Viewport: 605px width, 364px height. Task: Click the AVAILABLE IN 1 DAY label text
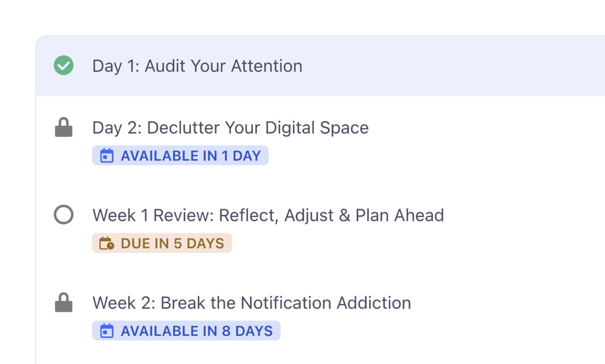click(x=191, y=156)
